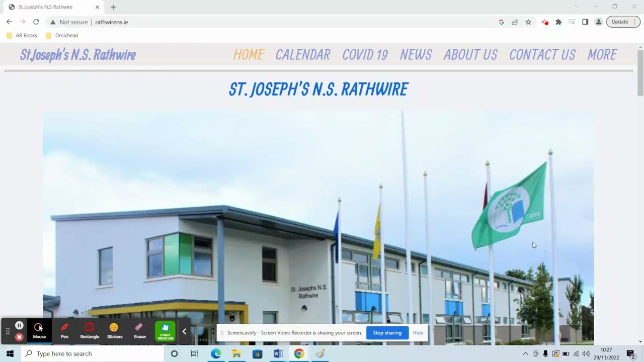Open the volume speaker icon
Viewport: 644px width, 362px height.
[x=586, y=354]
